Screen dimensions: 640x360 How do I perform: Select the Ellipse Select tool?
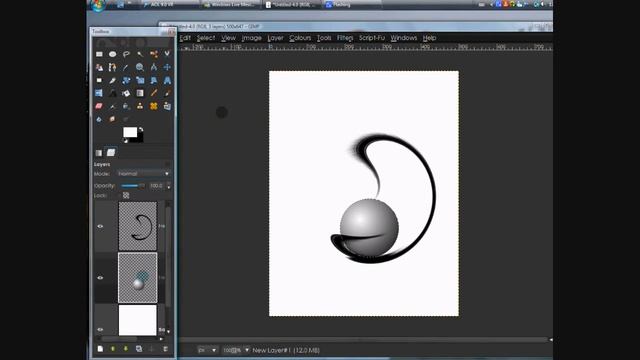coord(113,54)
